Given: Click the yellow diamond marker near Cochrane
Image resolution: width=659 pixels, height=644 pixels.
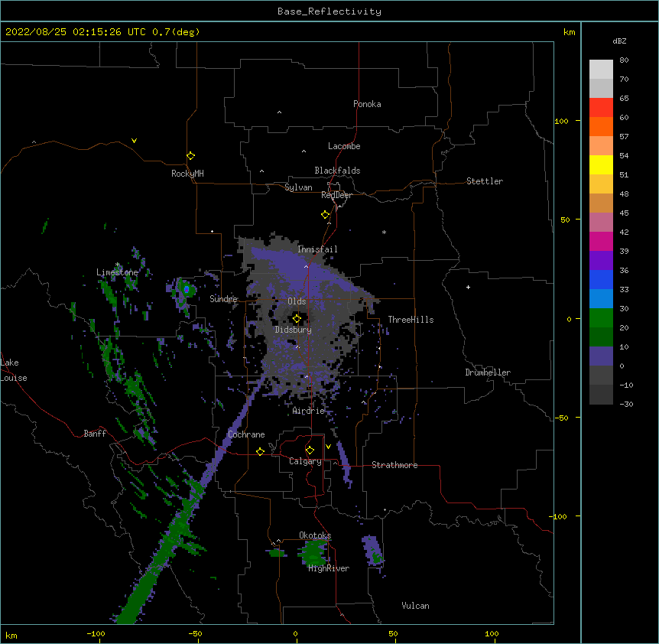Looking at the screenshot, I should click(x=260, y=451).
